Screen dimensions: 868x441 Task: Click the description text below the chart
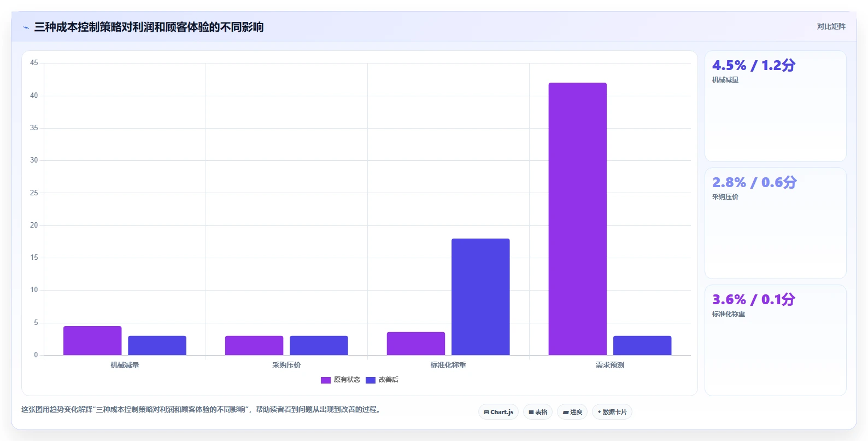tap(201, 409)
